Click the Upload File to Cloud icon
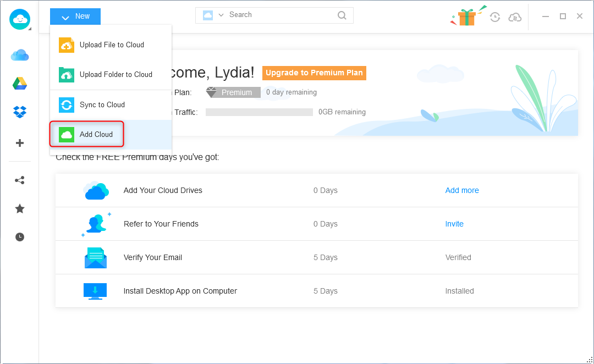The height and width of the screenshot is (364, 594). 67,45
